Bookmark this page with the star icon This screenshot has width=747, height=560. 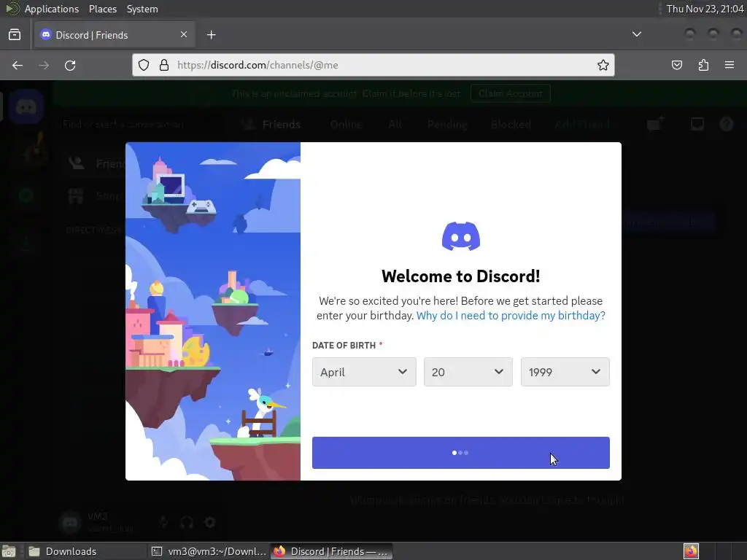tap(603, 65)
